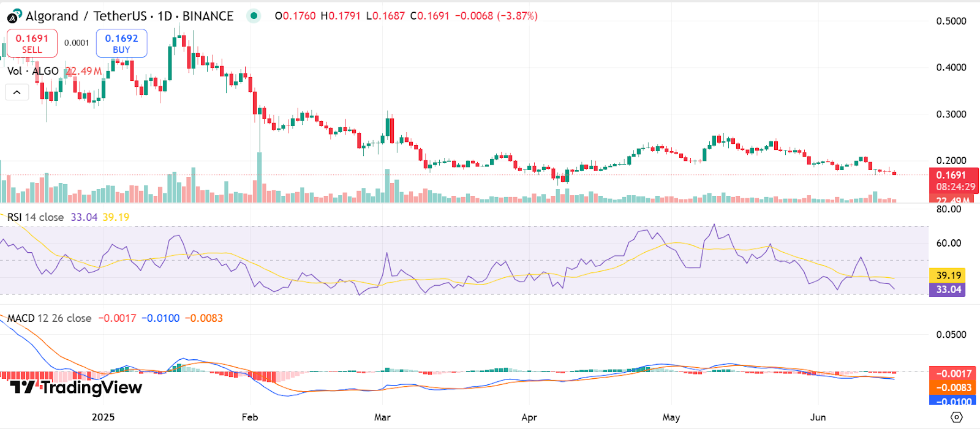980x429 pixels.
Task: Click the orange -0.0083 MACD signal tag
Action: [954, 387]
